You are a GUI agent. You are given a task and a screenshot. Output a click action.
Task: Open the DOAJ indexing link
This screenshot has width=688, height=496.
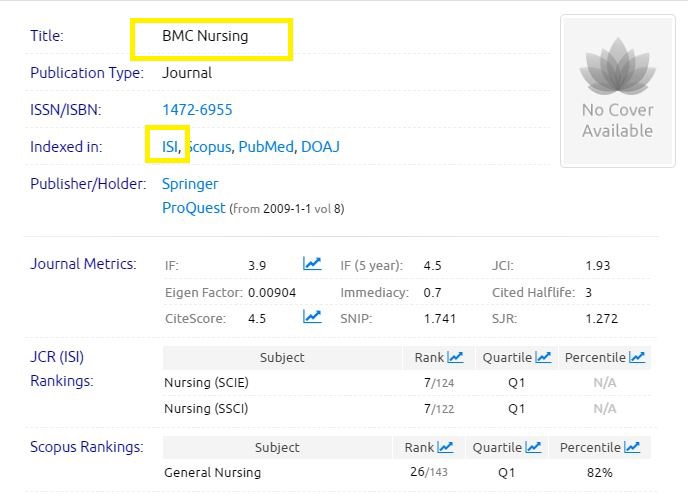tap(321, 147)
